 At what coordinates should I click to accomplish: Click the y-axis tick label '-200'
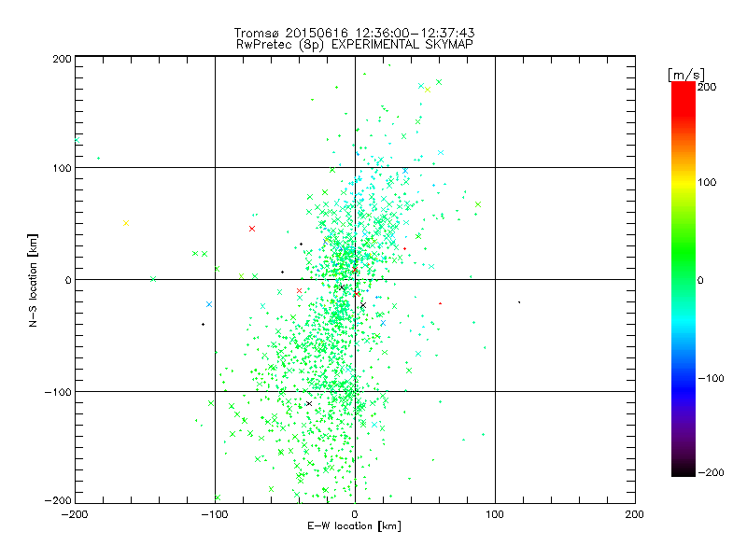58,500
